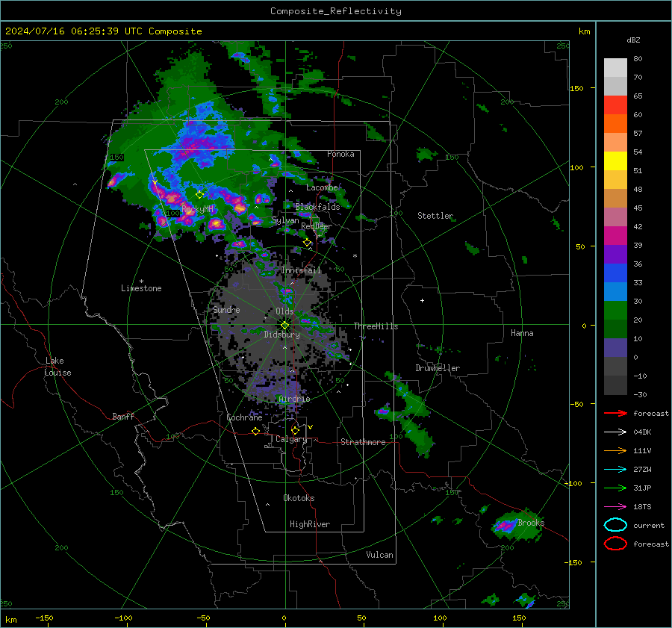Click the magenta 18TS arrow icon
Screen dimensions: 672x628
(x=615, y=507)
